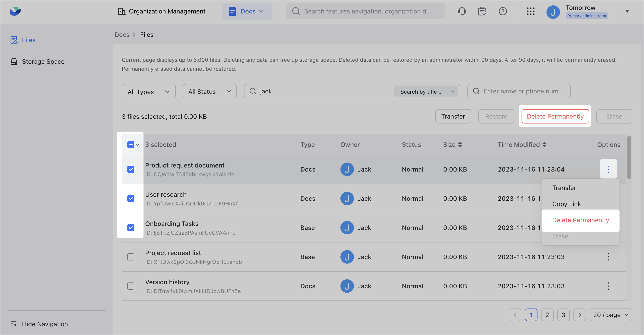
Task: Open options for Version history
Action: pos(608,286)
